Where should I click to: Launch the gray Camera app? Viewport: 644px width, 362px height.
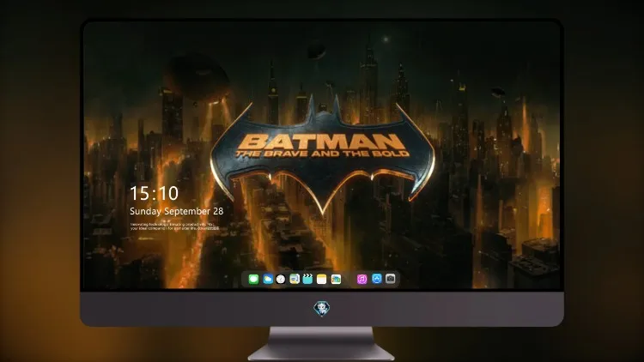tap(391, 279)
